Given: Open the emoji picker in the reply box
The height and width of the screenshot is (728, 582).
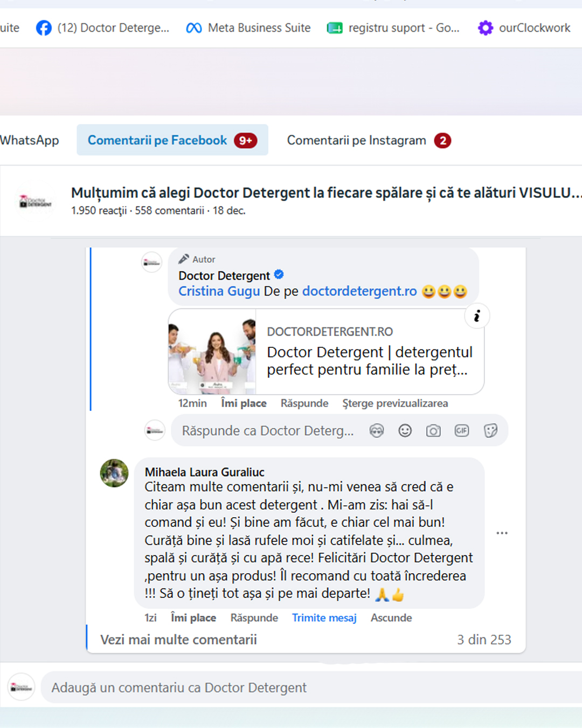Looking at the screenshot, I should (405, 430).
